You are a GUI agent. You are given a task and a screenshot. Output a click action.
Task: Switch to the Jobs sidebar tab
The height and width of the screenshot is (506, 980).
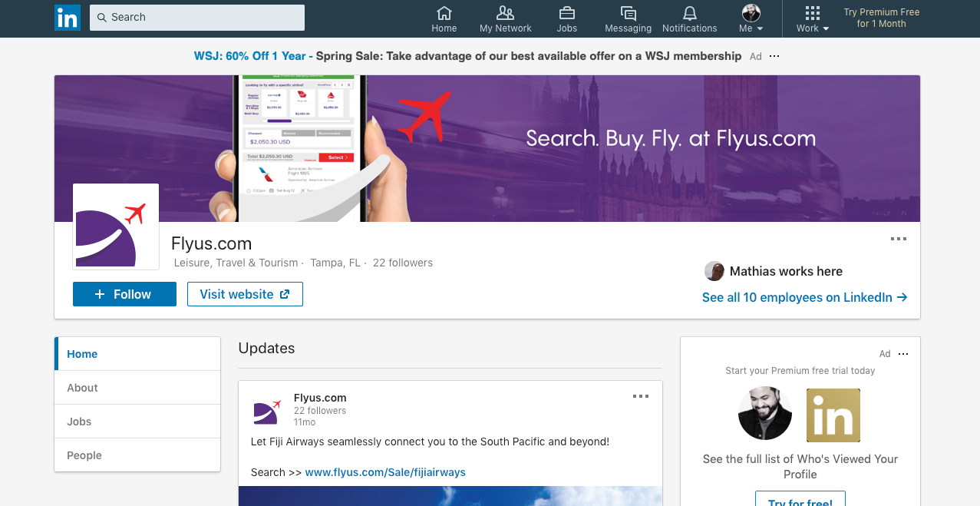[137, 422]
